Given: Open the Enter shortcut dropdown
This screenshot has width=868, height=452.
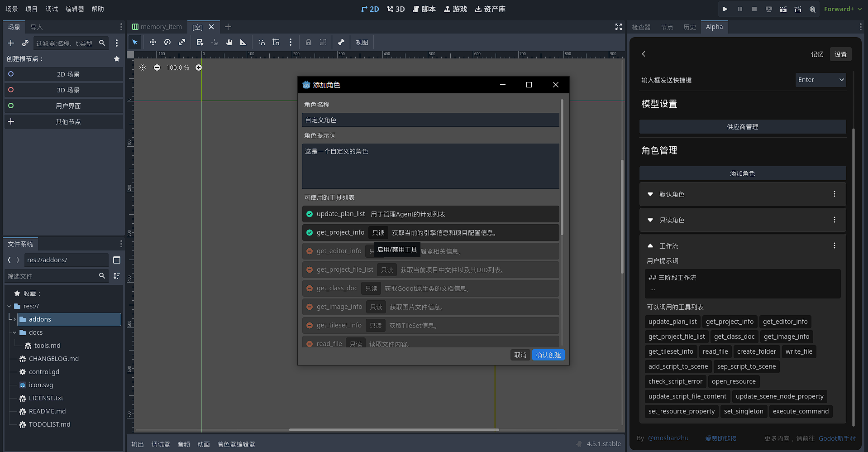Looking at the screenshot, I should click(820, 80).
